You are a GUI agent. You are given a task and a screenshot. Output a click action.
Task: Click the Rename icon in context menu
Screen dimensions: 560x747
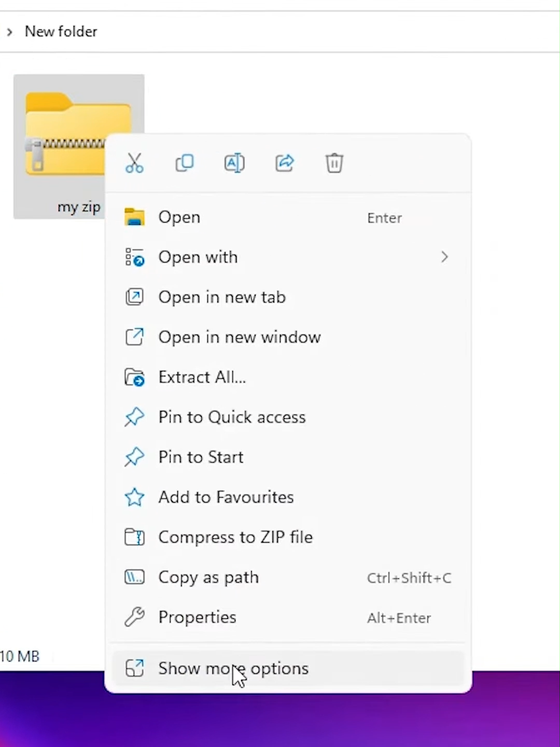click(234, 163)
